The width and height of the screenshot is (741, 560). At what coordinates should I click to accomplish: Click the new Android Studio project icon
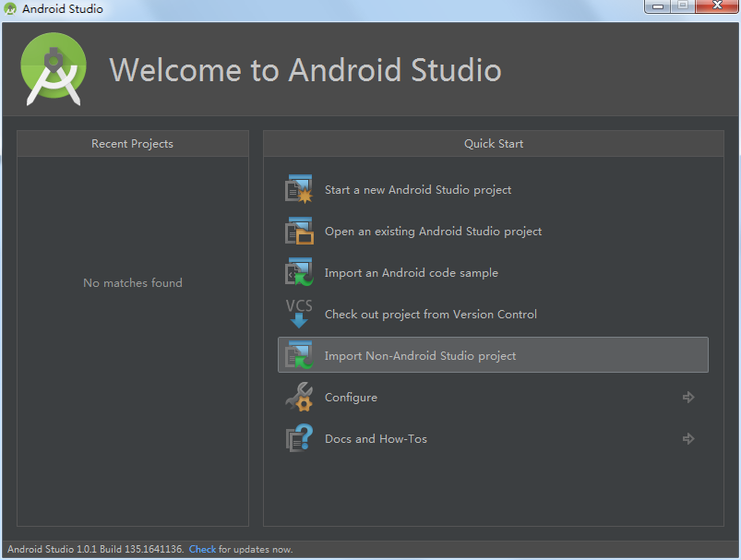pos(298,189)
